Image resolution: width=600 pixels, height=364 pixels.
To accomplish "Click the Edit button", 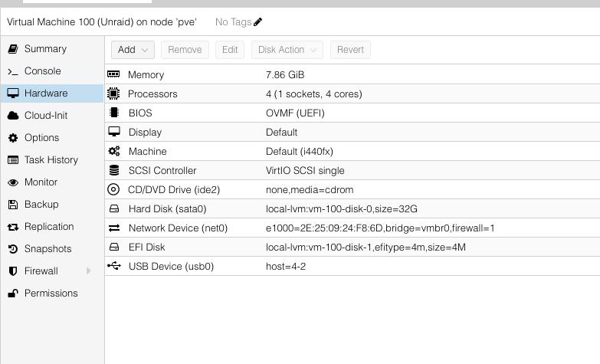I will 230,50.
